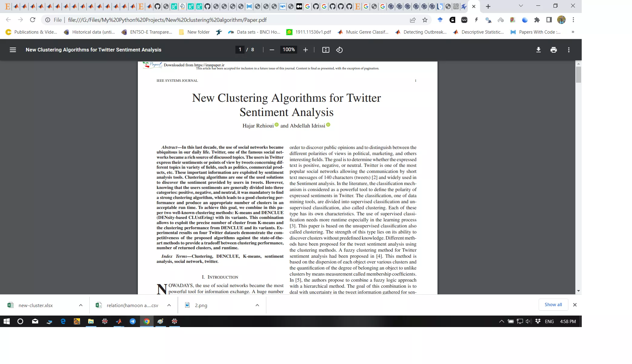Click the black unlock extension icon
Viewport: 632px width, 364px height.
click(452, 20)
